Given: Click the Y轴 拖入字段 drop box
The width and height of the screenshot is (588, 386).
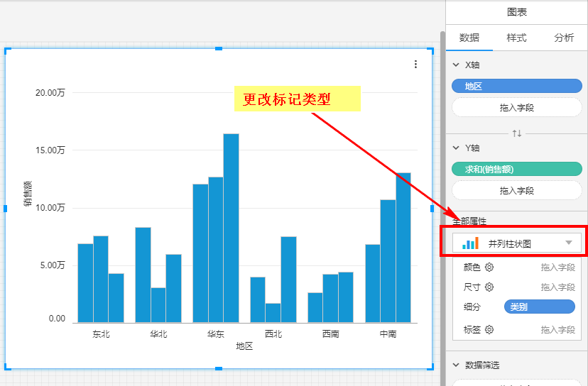Looking at the screenshot, I should tap(517, 191).
